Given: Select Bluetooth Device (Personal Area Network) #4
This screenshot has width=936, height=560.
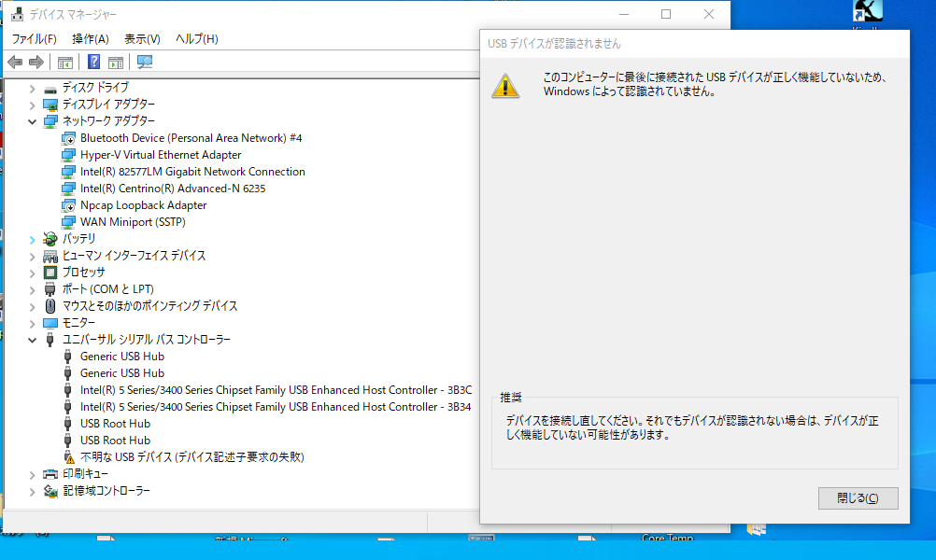Looking at the screenshot, I should point(191,138).
